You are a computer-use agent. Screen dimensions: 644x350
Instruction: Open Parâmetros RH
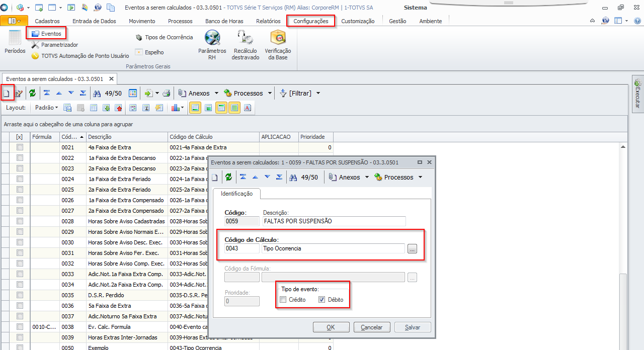(x=212, y=45)
